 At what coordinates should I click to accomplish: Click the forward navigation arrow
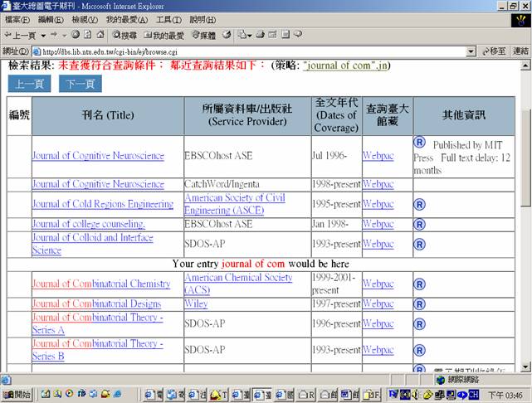[x=54, y=35]
